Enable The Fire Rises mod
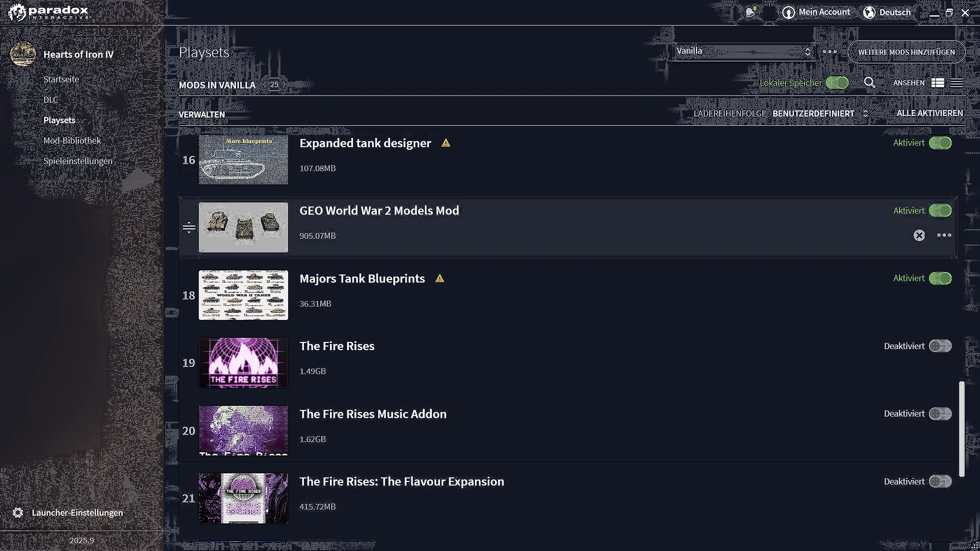This screenshot has height=551, width=980. (x=940, y=346)
